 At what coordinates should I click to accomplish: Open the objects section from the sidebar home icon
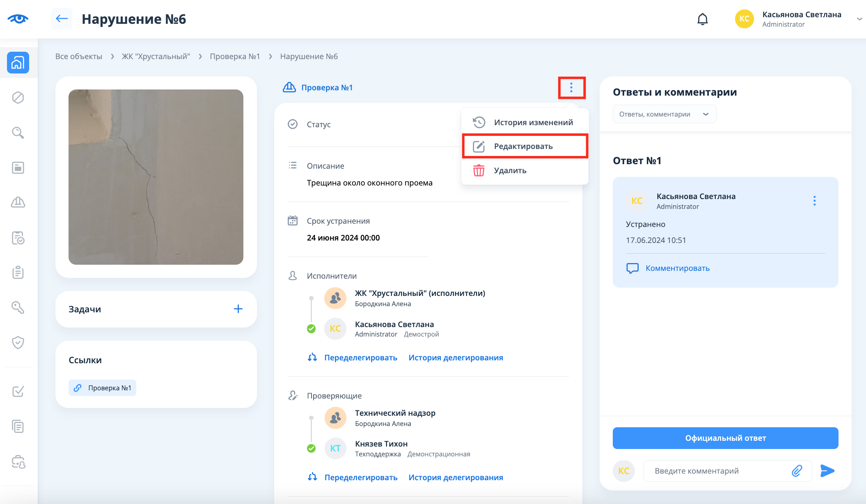18,63
